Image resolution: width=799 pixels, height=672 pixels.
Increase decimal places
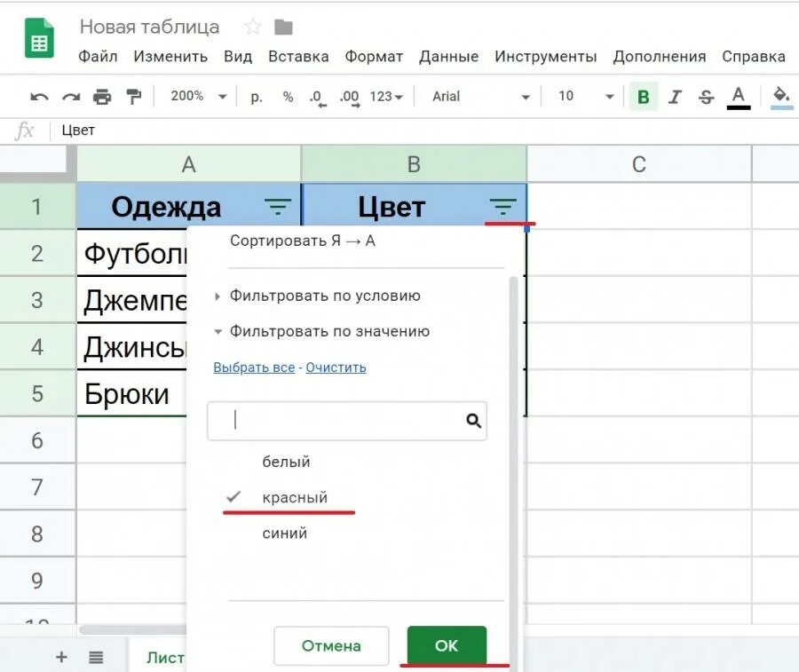coord(350,98)
